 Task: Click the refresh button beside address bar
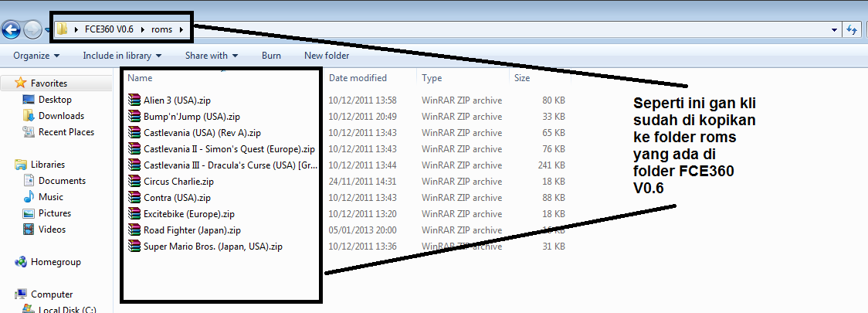[x=852, y=30]
